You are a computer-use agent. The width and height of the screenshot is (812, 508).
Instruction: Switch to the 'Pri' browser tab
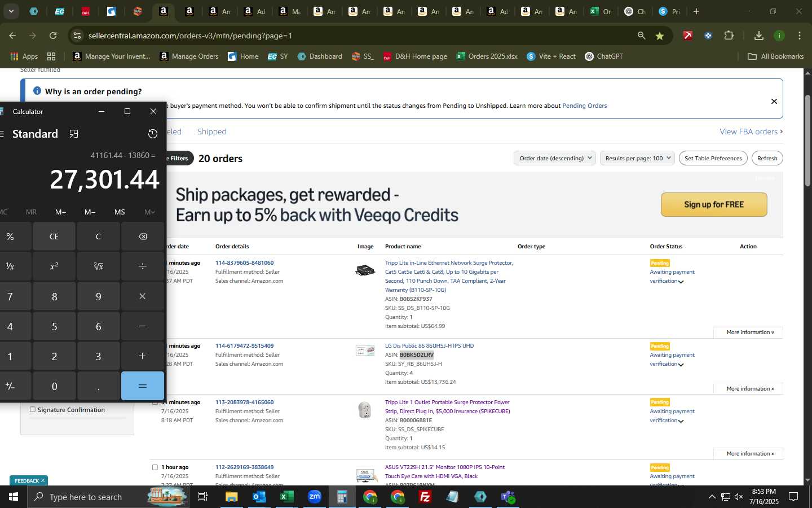669,11
